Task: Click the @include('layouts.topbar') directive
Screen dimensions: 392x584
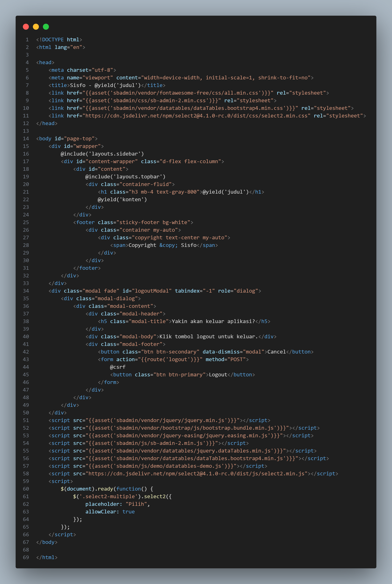Action: pyautogui.click(x=125, y=177)
